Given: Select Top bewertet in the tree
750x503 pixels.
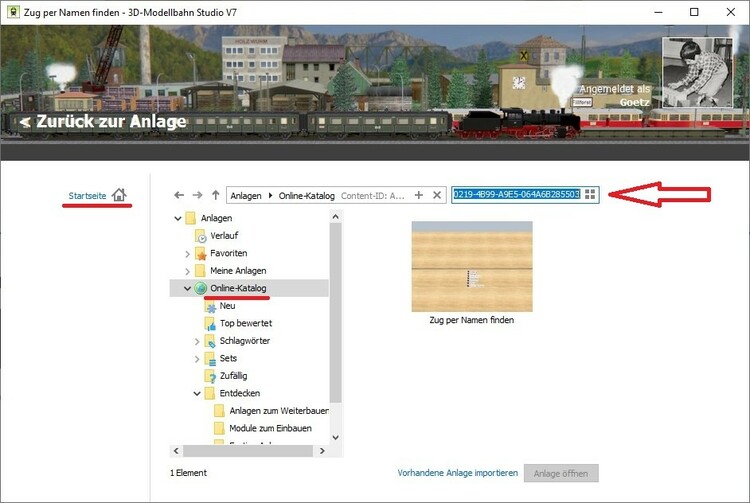Looking at the screenshot, I should (246, 323).
